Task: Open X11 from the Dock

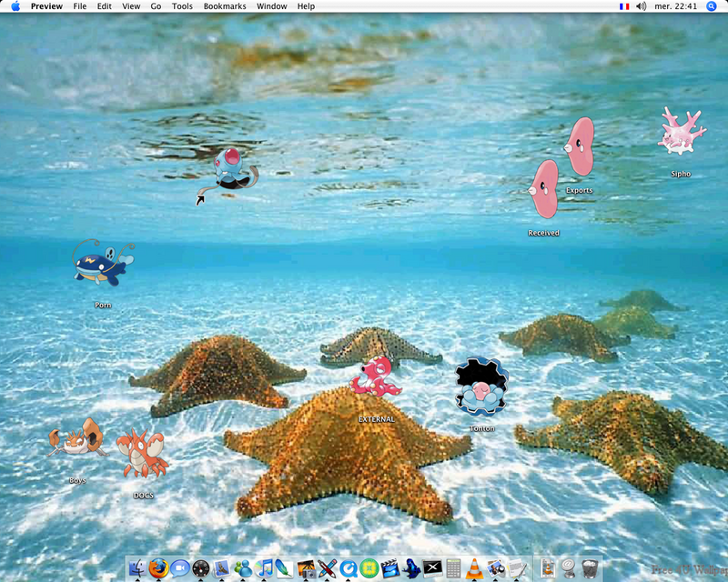Action: point(432,568)
